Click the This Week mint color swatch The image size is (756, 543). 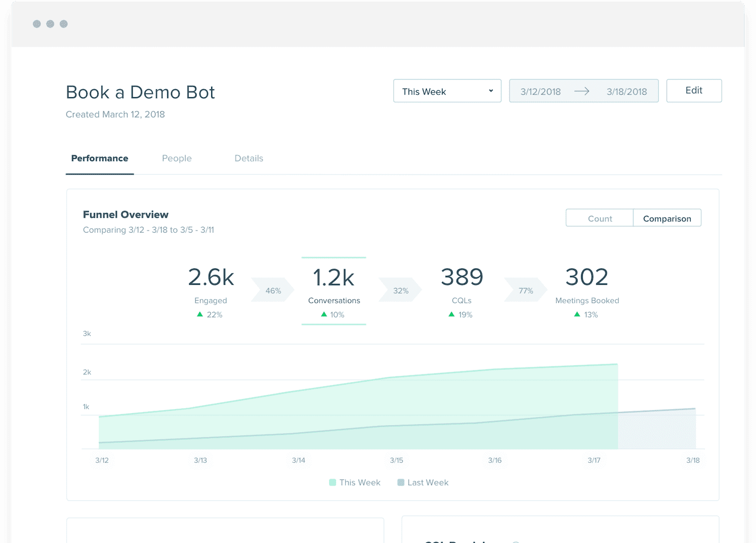click(x=333, y=483)
